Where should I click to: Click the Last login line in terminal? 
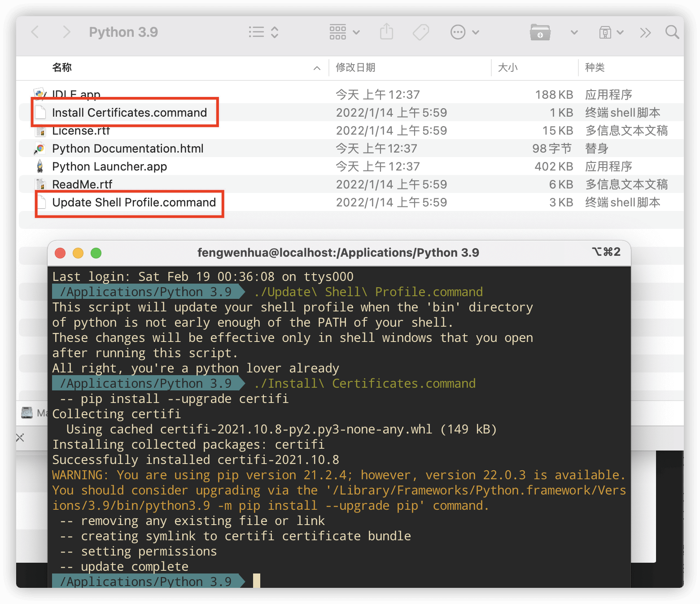203,276
